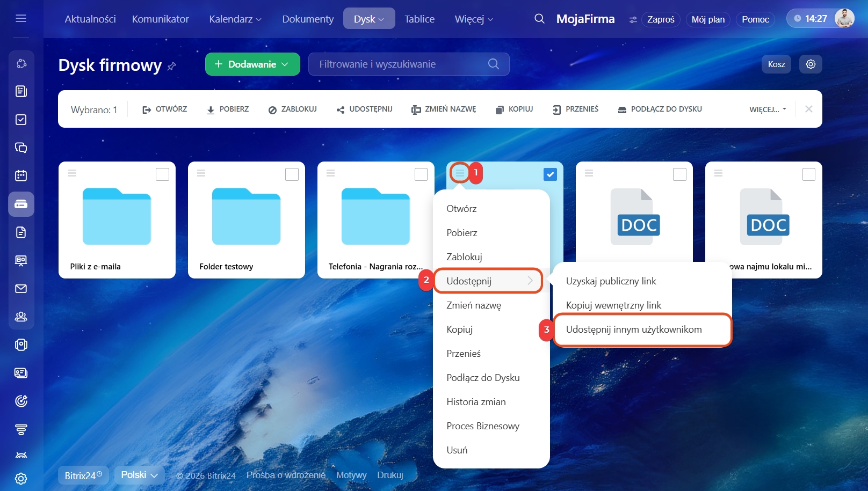
Task: Click the search magnifier icon in top bar
Action: tap(539, 19)
